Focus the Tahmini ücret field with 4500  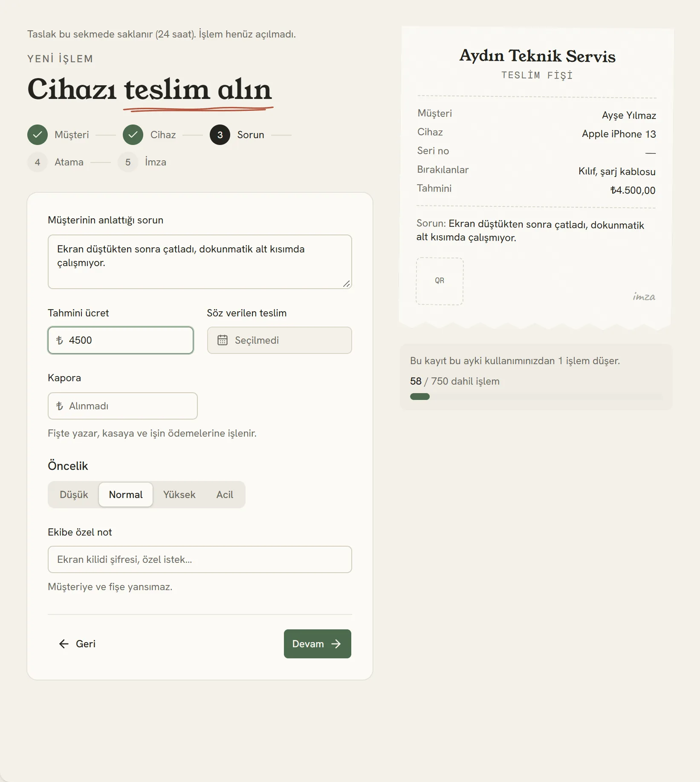click(x=121, y=340)
